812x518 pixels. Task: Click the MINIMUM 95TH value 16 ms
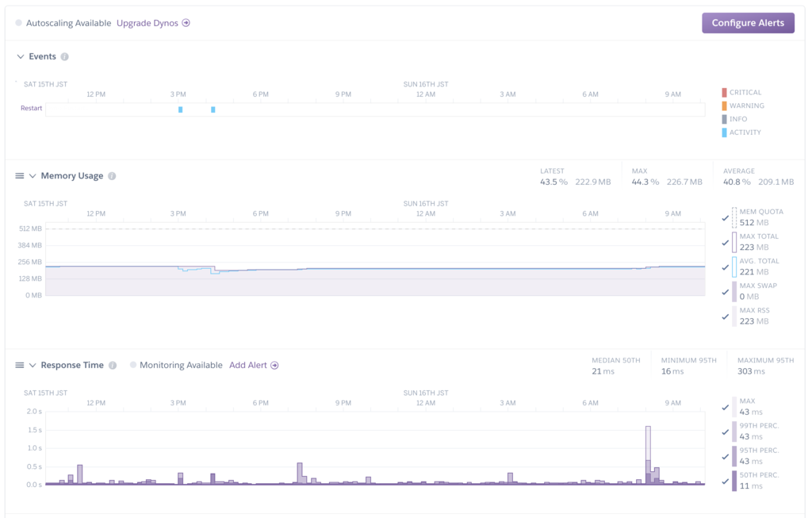[672, 371]
